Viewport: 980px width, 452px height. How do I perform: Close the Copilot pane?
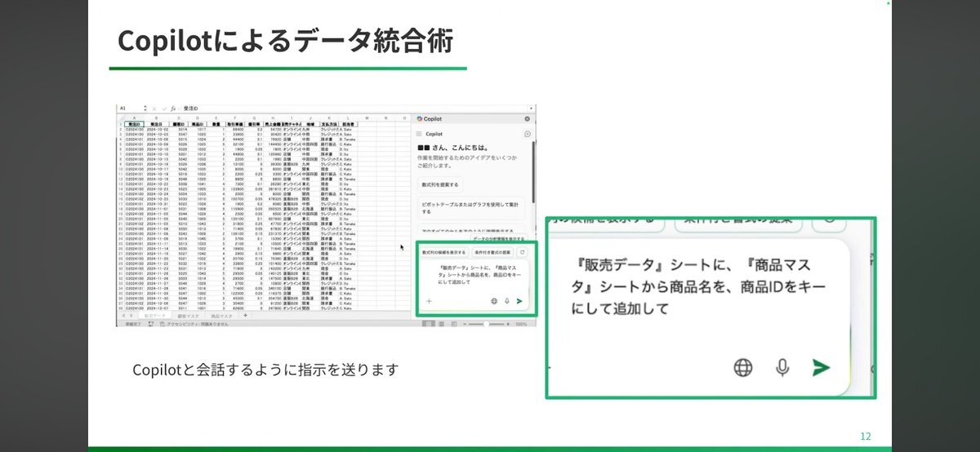coord(528,119)
